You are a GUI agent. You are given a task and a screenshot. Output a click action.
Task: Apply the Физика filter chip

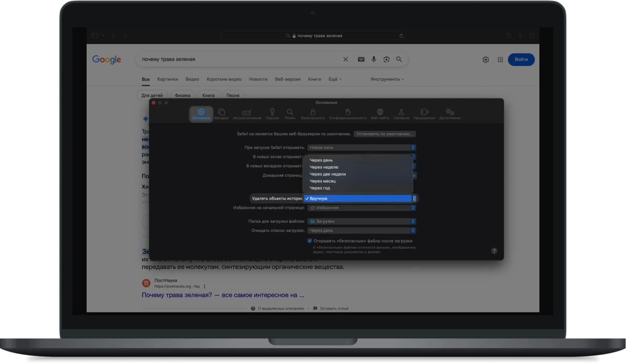(x=183, y=95)
